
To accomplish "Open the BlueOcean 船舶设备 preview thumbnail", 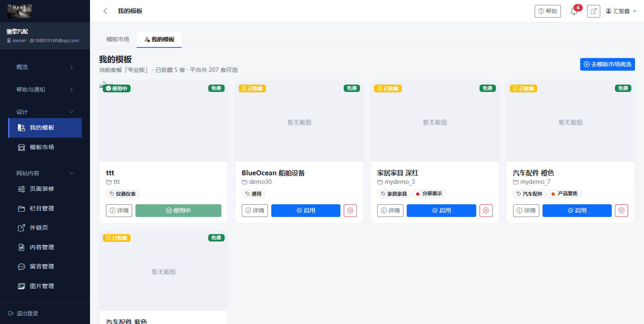I will pos(299,121).
